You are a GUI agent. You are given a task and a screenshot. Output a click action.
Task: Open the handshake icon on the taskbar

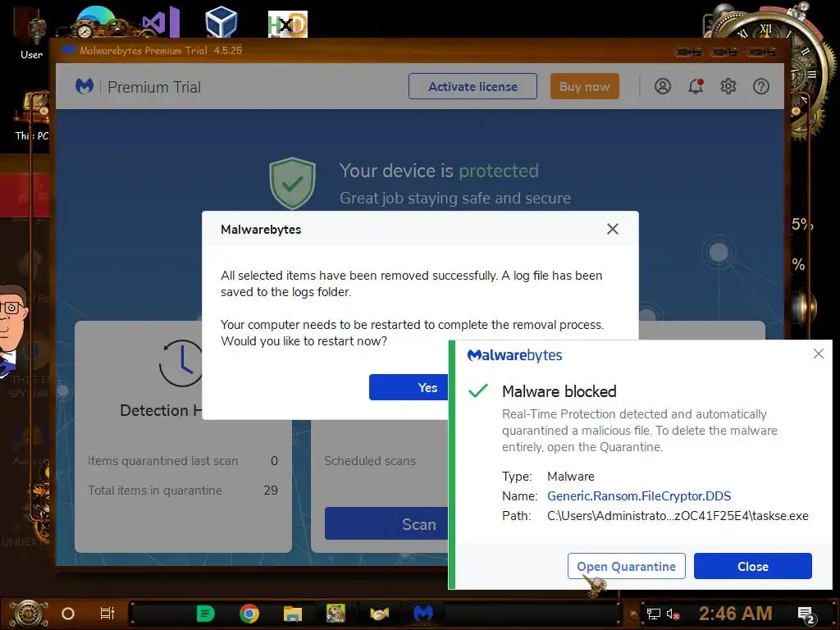tap(379, 614)
